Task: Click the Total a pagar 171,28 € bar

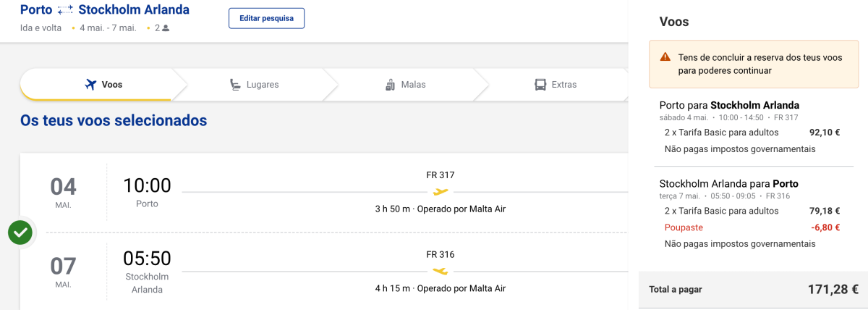Action: [x=754, y=289]
